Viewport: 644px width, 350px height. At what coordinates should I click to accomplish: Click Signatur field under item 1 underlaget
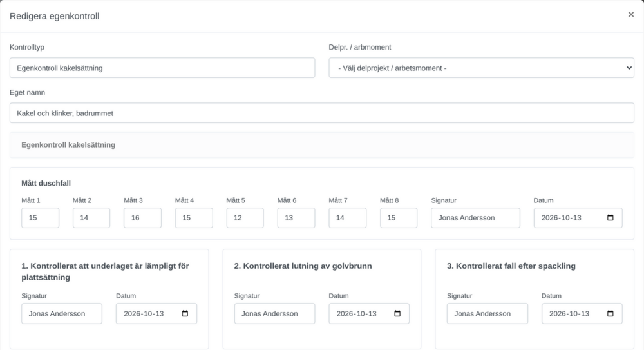coord(62,313)
